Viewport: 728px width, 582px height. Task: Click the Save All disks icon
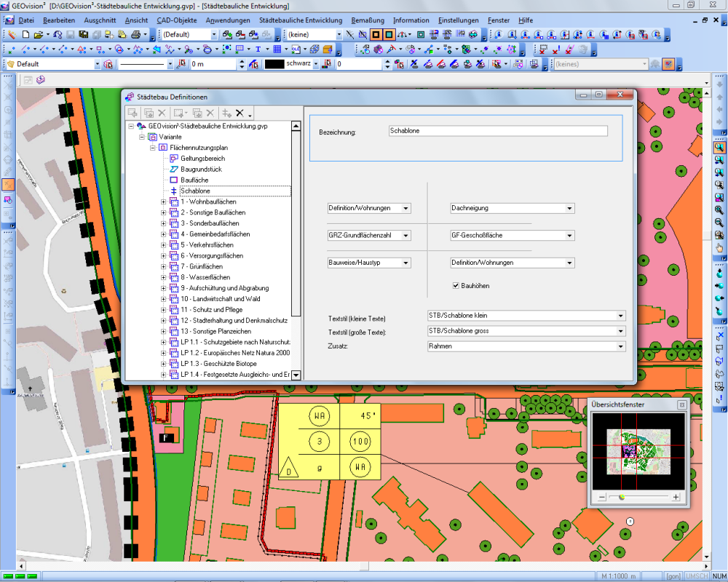point(84,34)
